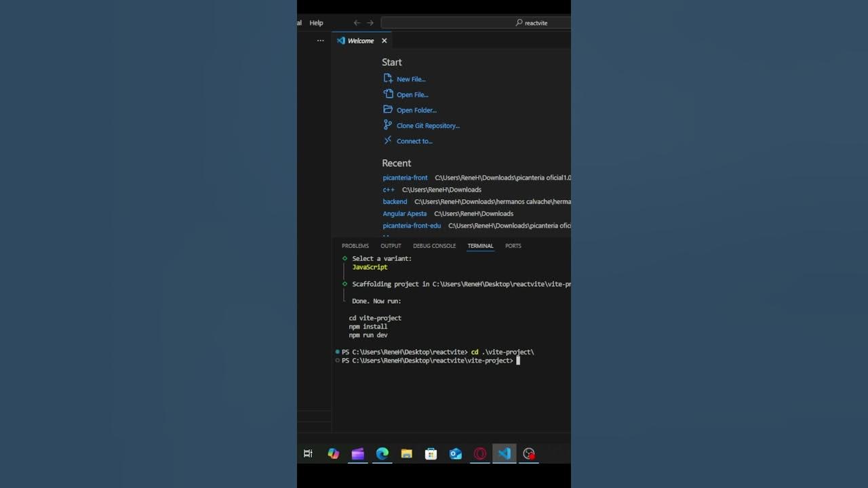Image resolution: width=868 pixels, height=488 pixels.
Task: Click the Open File icon
Action: pyautogui.click(x=388, y=94)
